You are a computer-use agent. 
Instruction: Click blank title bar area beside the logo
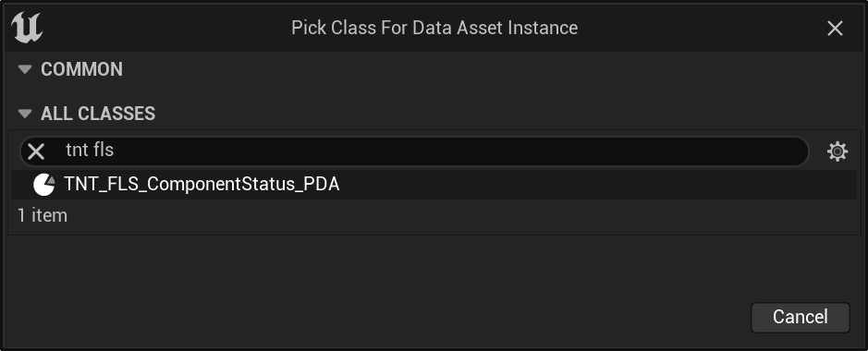pyautogui.click(x=166, y=28)
